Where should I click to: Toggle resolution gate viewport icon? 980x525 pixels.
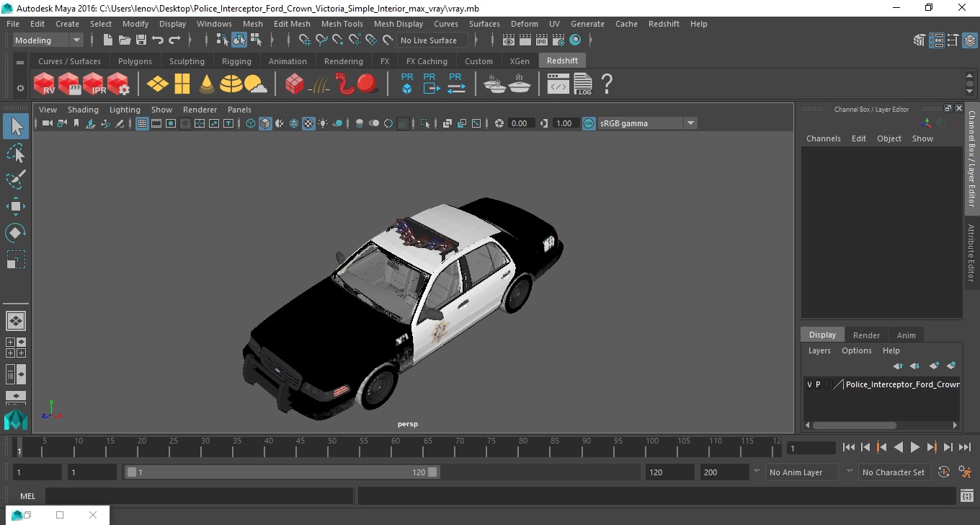(x=171, y=123)
